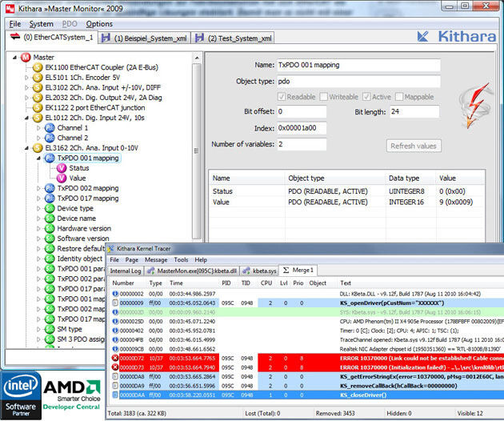
Task: Click the EK1100 EtherCAT Coupler slave icon
Action: (x=38, y=67)
